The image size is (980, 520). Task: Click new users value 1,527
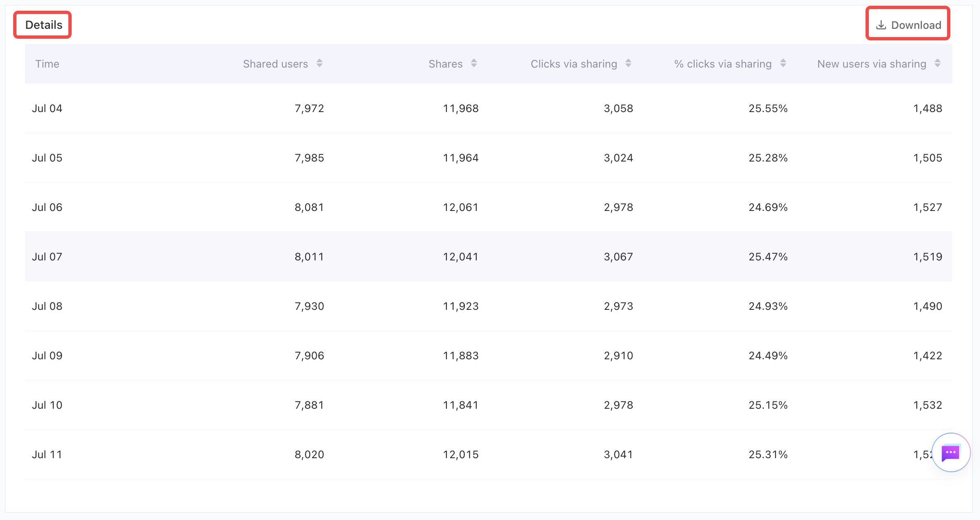(928, 207)
